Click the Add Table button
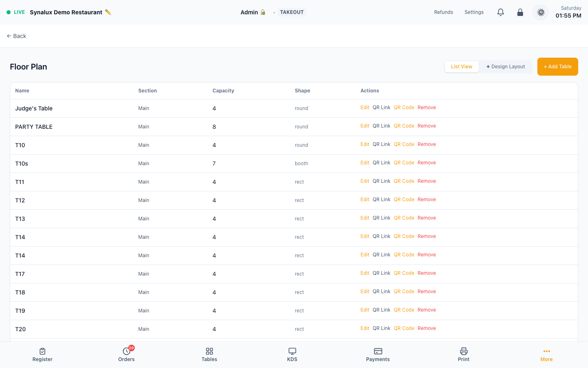 [x=558, y=67]
